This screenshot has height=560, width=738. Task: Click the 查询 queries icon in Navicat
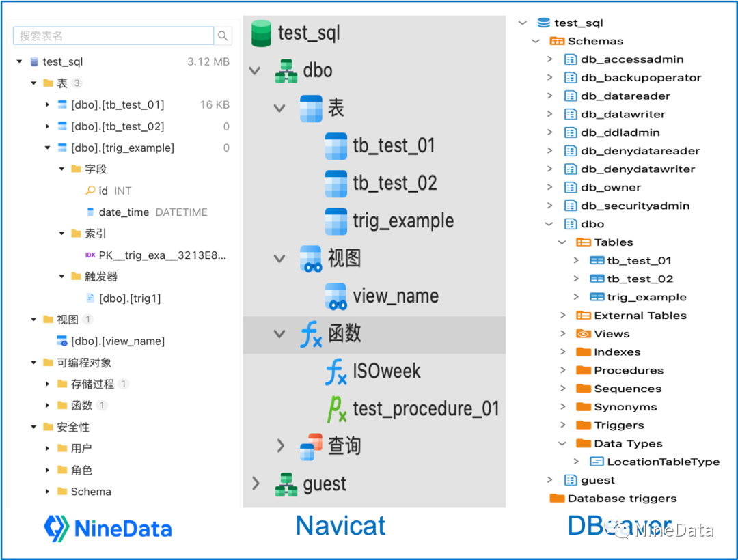311,447
